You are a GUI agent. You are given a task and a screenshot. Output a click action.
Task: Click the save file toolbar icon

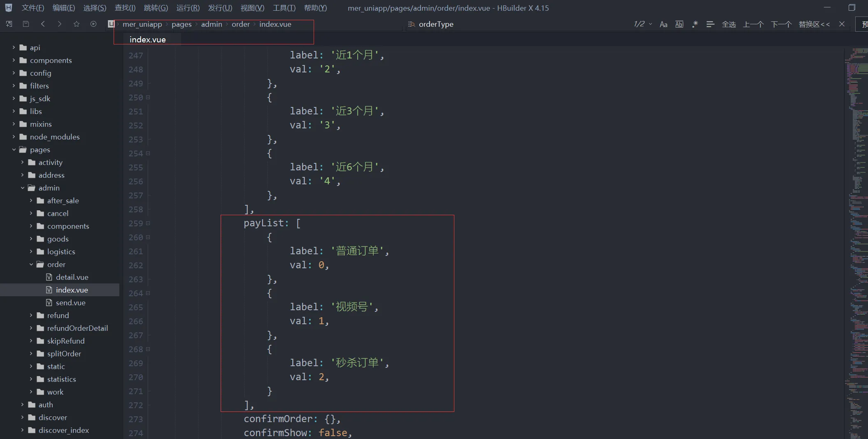[x=26, y=24]
